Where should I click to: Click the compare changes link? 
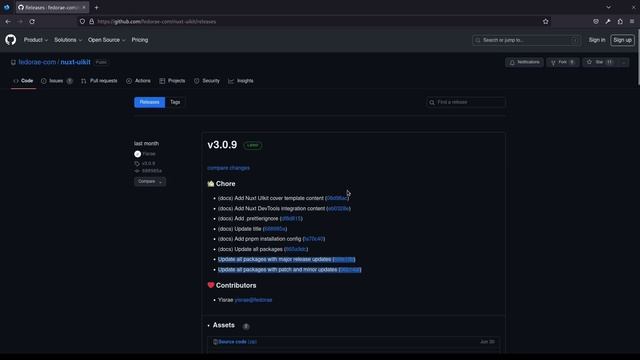coord(229,168)
